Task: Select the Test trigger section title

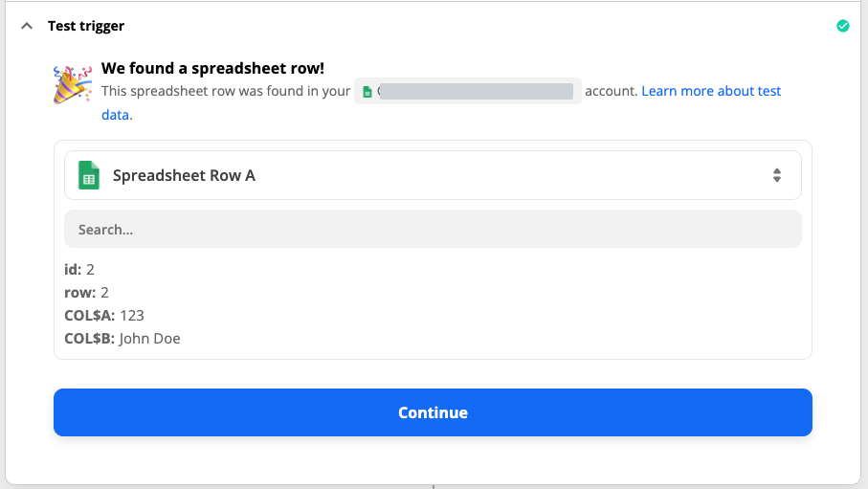Action: (86, 26)
